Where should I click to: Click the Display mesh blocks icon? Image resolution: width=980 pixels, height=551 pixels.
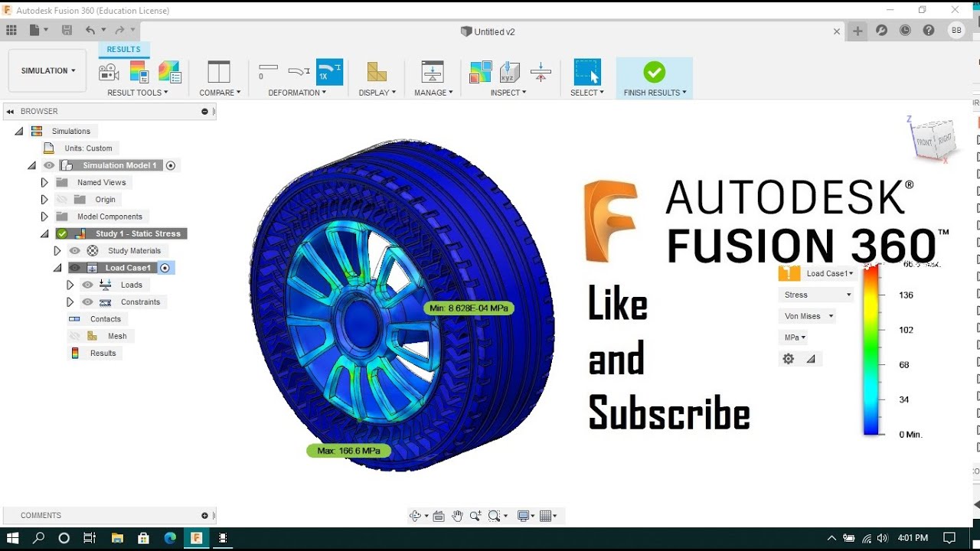point(377,72)
